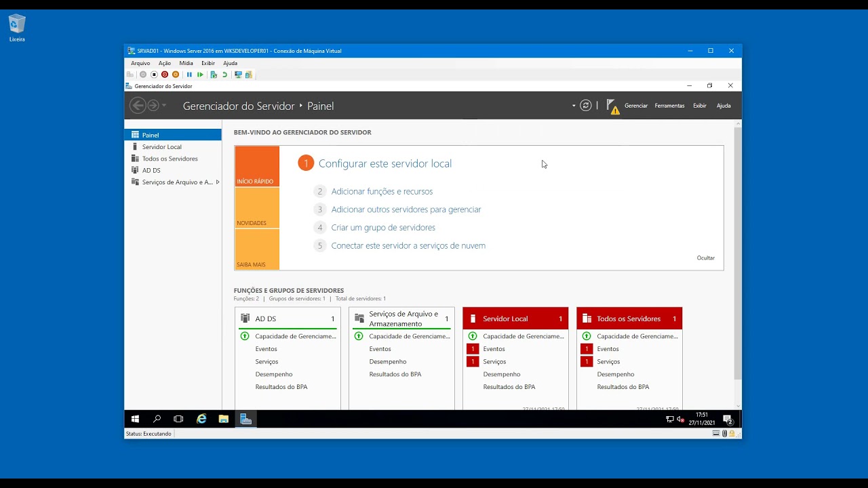
Task: Click Configurar este servidor local
Action: 385,163
